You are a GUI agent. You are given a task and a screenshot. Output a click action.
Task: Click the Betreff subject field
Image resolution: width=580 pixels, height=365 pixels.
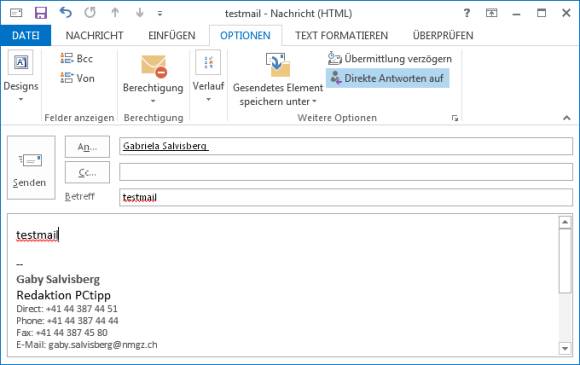346,197
